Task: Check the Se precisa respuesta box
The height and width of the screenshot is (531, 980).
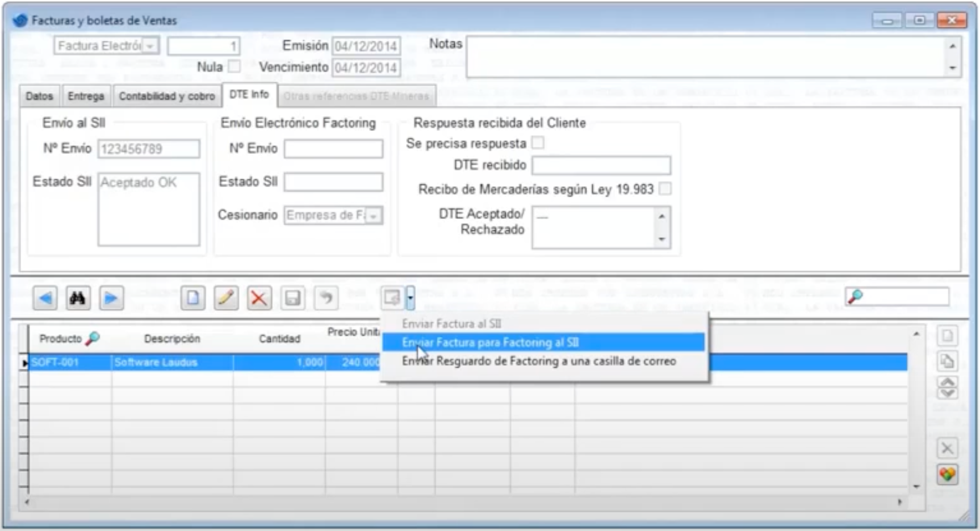Action: (538, 143)
